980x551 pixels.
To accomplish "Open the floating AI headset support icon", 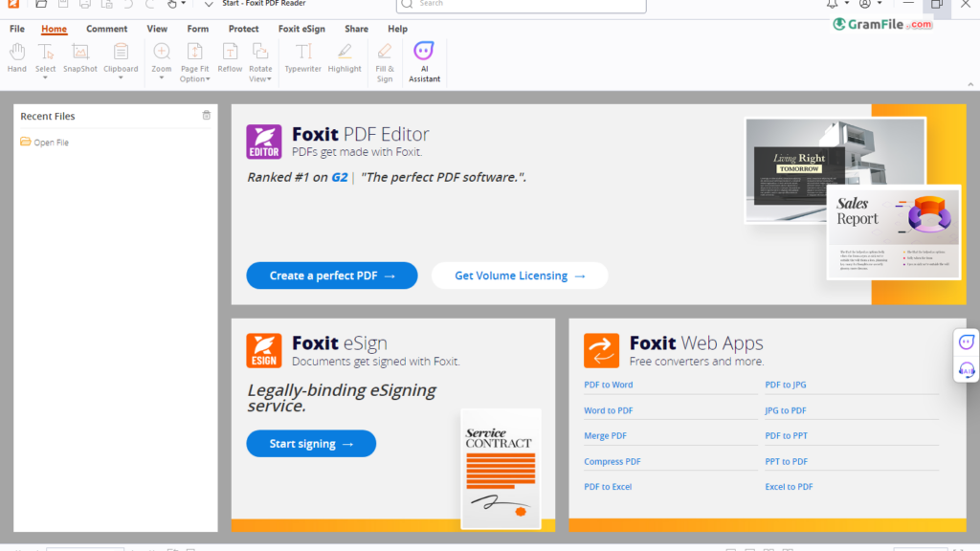I will pyautogui.click(x=967, y=370).
